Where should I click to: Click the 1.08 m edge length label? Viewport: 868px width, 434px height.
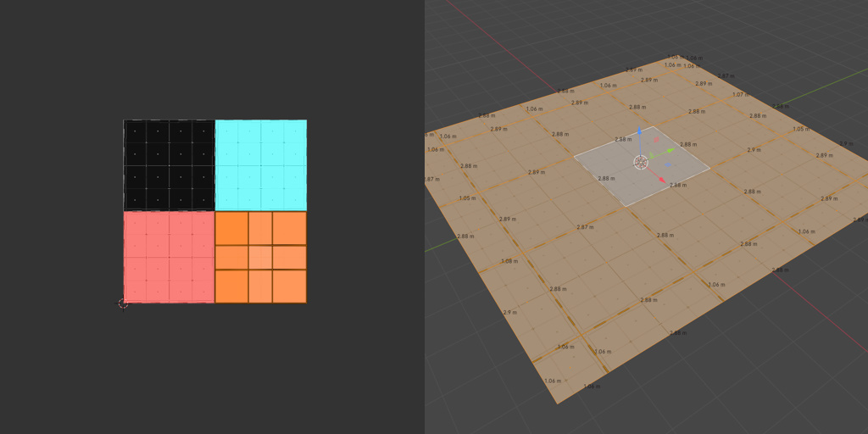[x=509, y=261]
